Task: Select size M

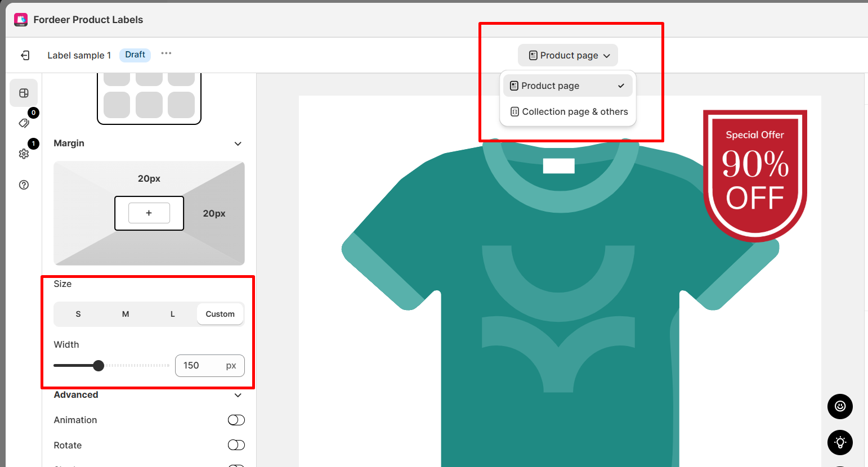Action: pos(126,314)
